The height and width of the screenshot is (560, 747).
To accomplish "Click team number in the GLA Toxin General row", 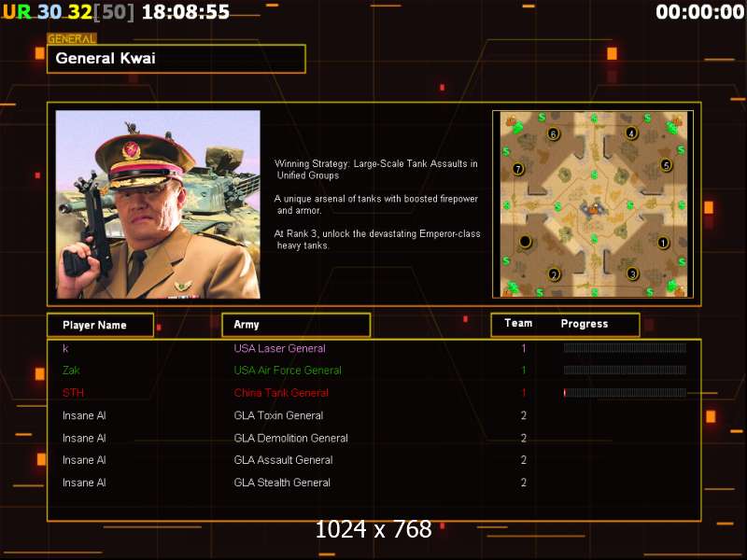I will (x=524, y=415).
